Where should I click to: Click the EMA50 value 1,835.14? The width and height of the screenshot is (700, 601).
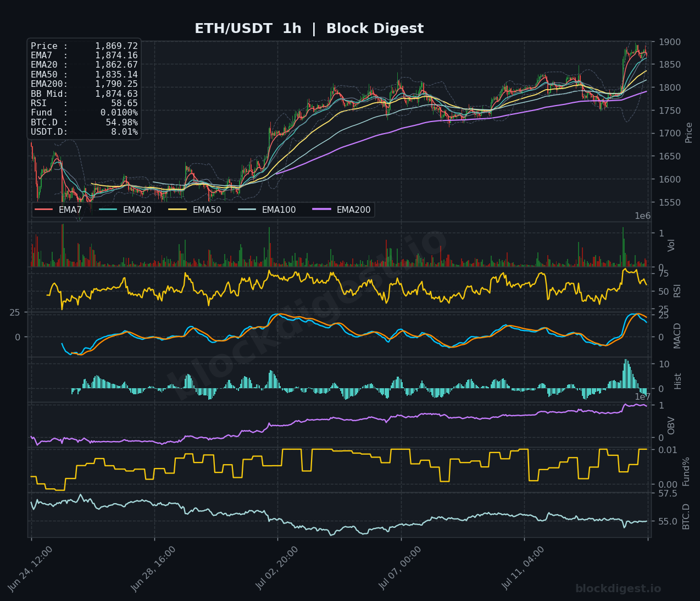116,74
